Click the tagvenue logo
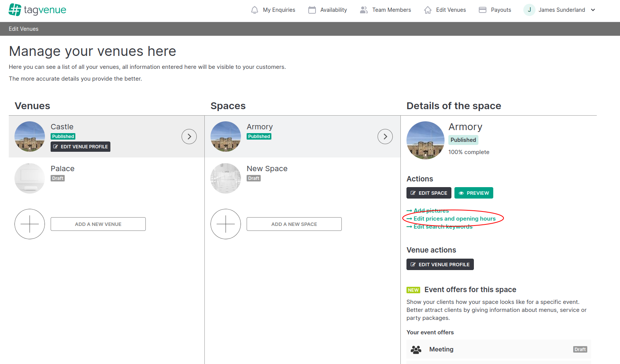620x364 pixels. [37, 10]
